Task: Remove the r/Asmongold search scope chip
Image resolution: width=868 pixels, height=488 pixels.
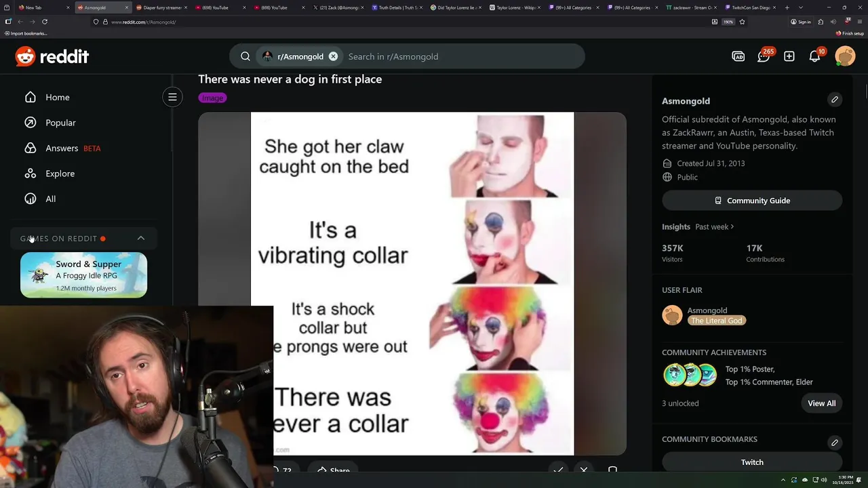Action: pos(333,56)
